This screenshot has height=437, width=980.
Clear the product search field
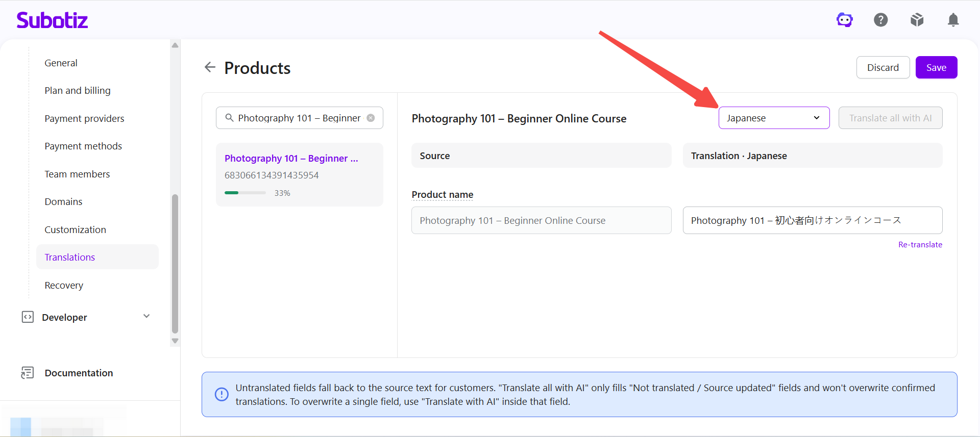tap(371, 118)
